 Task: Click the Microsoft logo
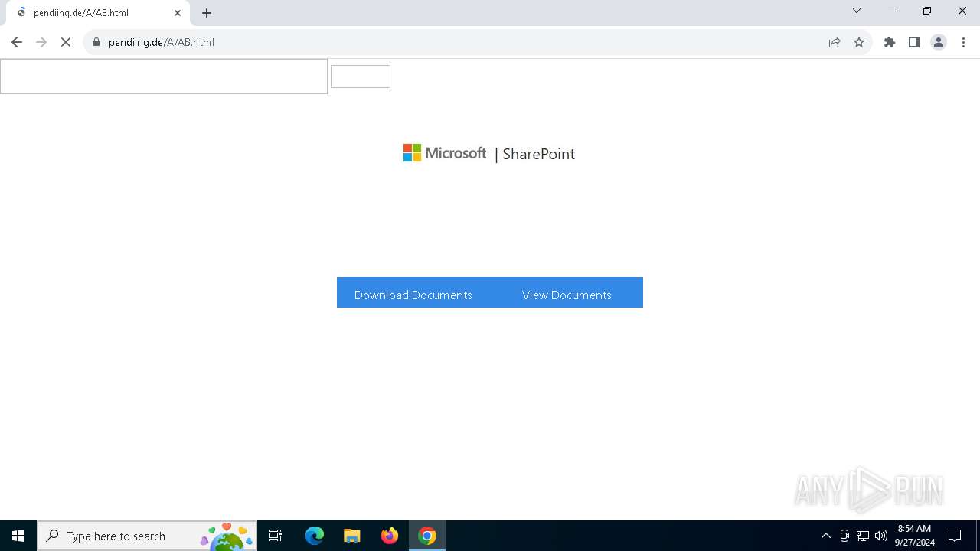tap(445, 153)
